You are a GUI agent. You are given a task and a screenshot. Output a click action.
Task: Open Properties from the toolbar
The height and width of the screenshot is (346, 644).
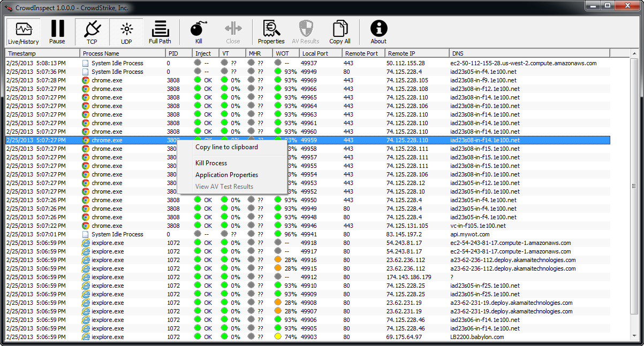(271, 32)
